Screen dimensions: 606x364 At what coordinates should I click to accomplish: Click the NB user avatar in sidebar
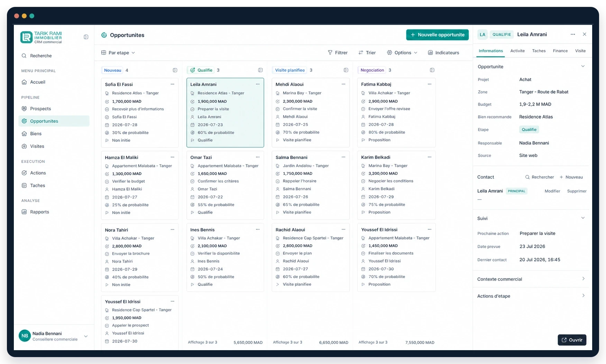point(25,336)
